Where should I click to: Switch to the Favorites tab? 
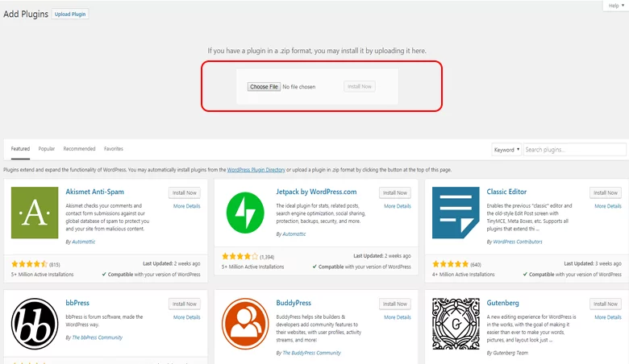(x=114, y=148)
